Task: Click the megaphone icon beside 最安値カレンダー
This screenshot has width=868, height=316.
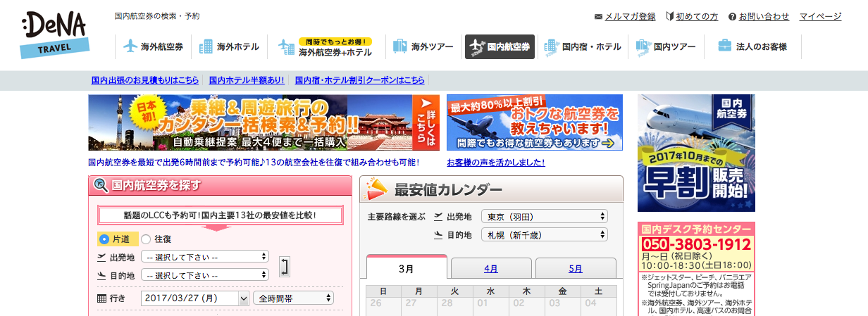Action: coord(376,189)
